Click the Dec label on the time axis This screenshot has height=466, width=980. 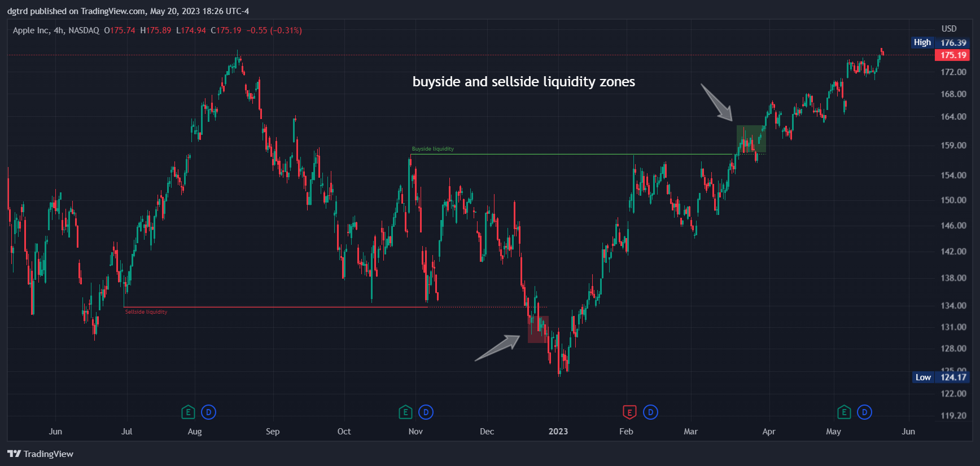[x=487, y=432]
